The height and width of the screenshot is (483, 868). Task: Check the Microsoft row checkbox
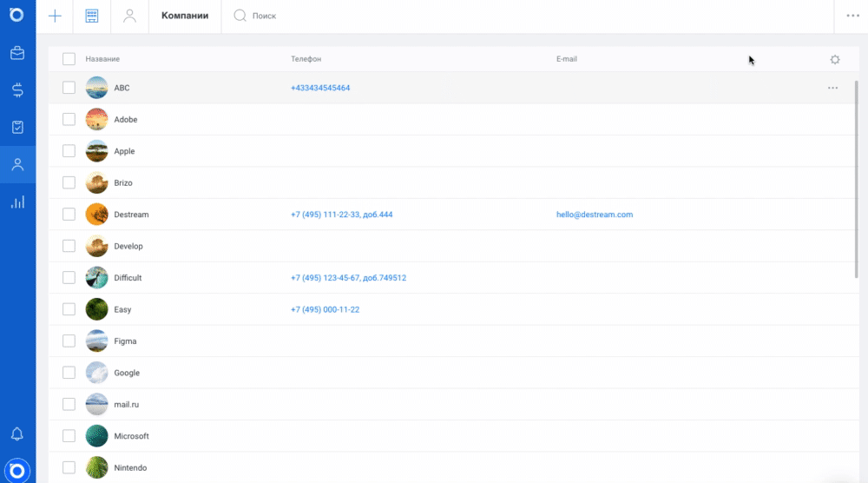69,436
